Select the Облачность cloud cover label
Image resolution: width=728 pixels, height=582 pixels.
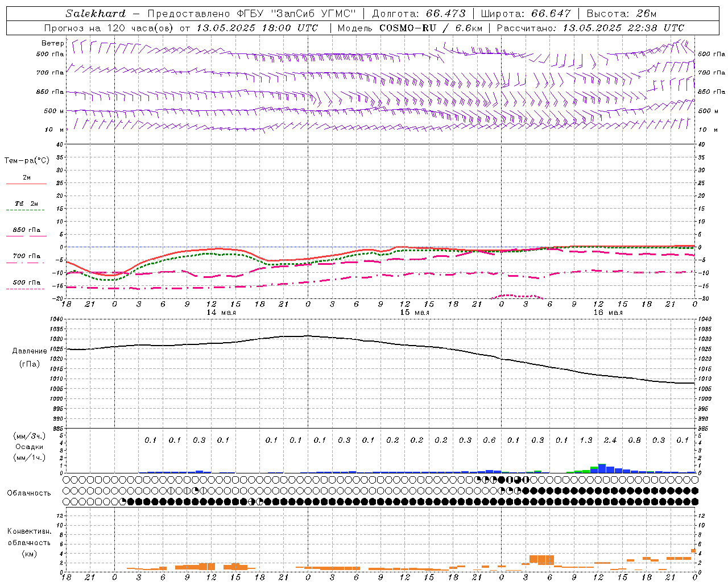(29, 493)
